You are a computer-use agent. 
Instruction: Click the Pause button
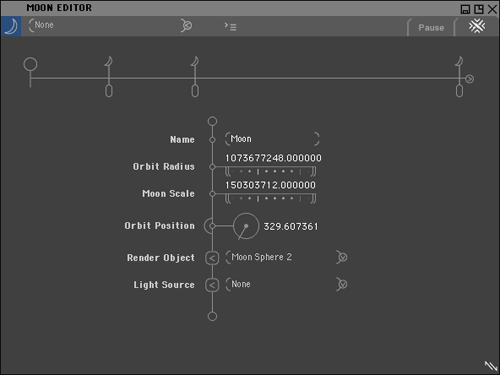pyautogui.click(x=431, y=28)
